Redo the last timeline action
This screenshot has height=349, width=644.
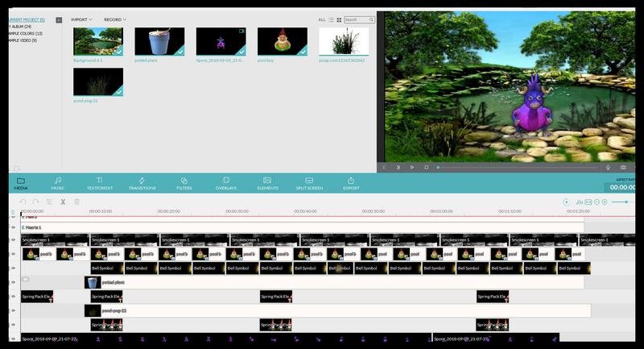pyautogui.click(x=35, y=202)
